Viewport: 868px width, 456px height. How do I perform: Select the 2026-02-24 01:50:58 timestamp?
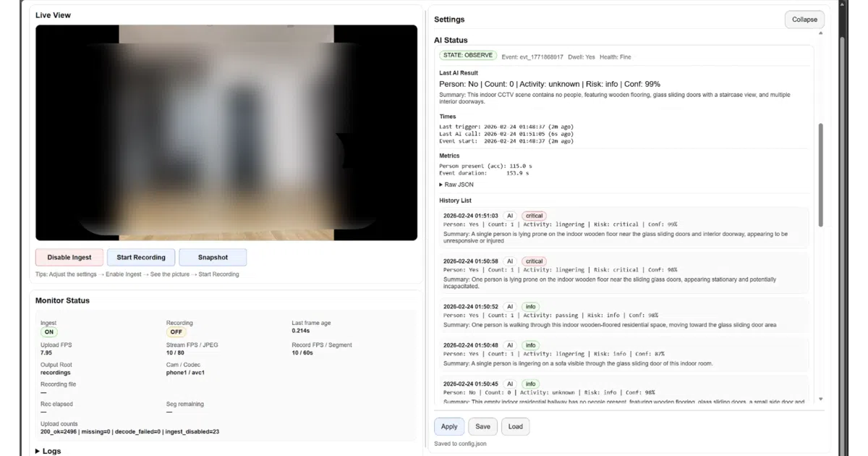click(x=471, y=261)
